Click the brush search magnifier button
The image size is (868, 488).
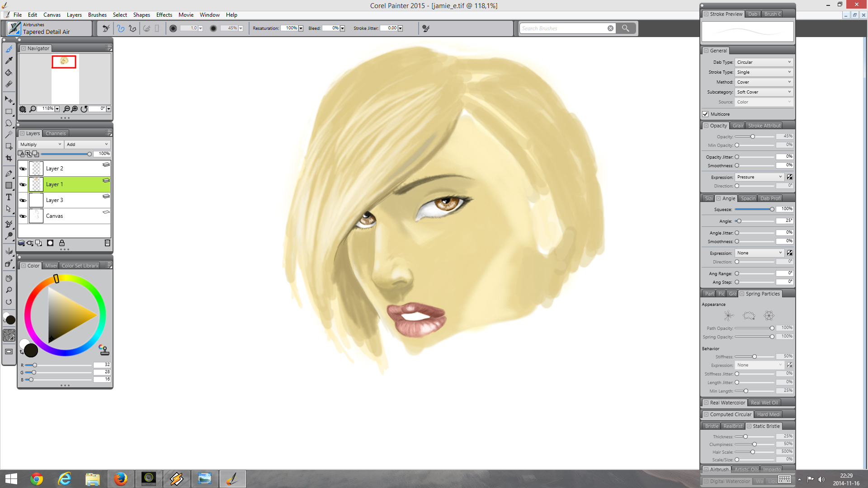[625, 28]
